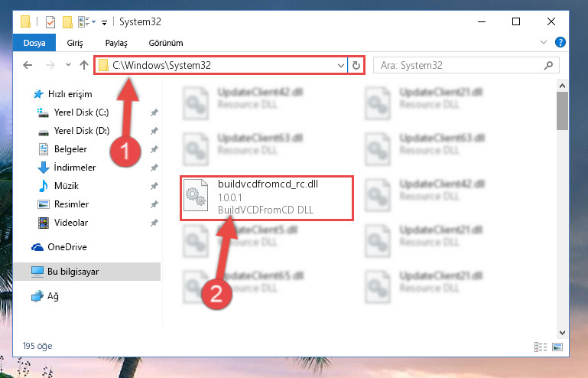Toggle the pin beside Videolar
The width and height of the screenshot is (588, 378).
(154, 223)
